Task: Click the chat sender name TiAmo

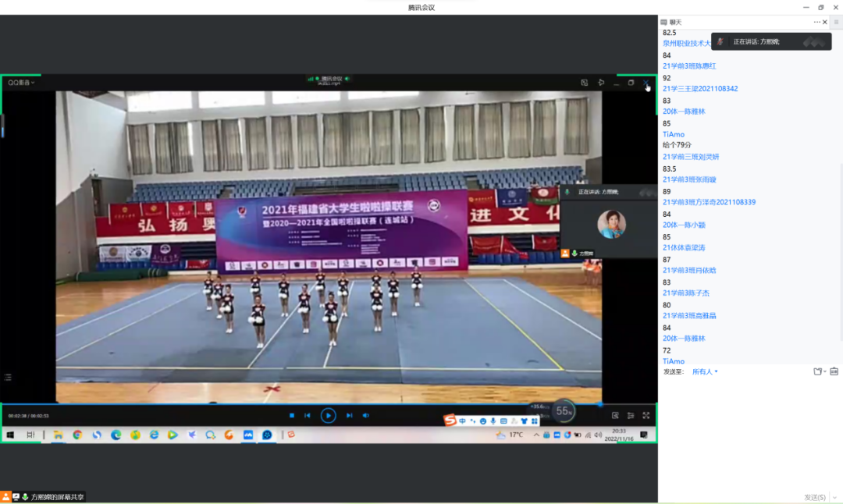Action: coord(673,134)
